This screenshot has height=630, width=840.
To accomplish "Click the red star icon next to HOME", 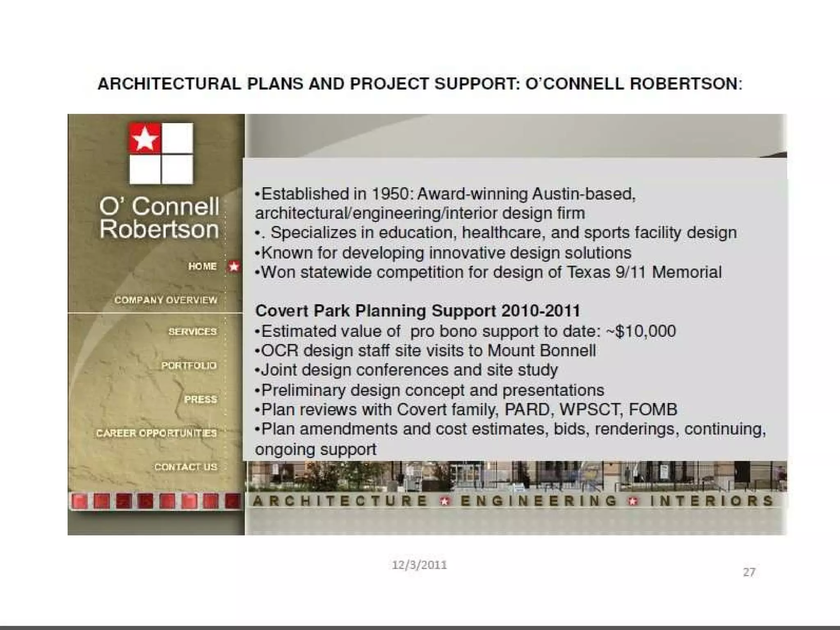I will (x=234, y=267).
